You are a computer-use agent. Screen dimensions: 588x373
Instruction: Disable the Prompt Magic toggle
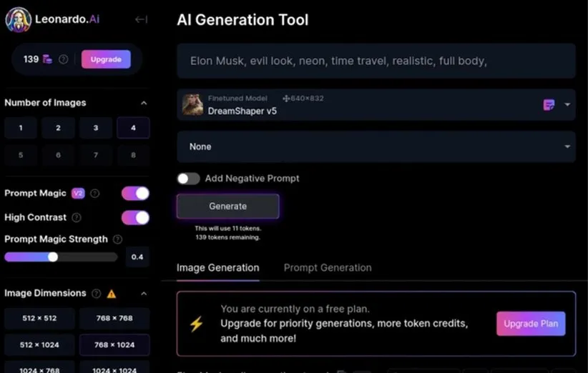pyautogui.click(x=135, y=193)
